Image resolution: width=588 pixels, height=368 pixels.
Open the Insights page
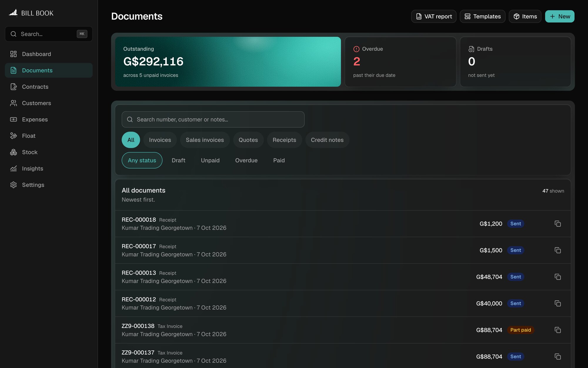click(x=49, y=168)
